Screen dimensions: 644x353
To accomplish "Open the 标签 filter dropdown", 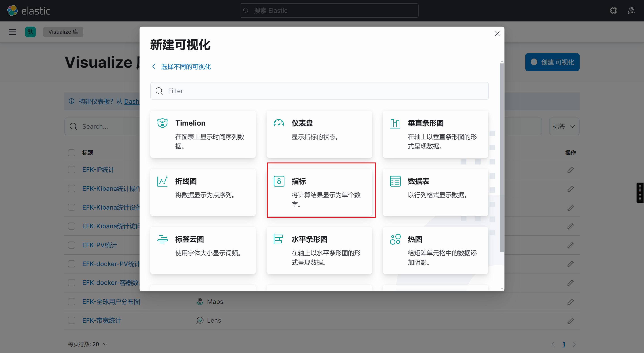I will [x=564, y=126].
